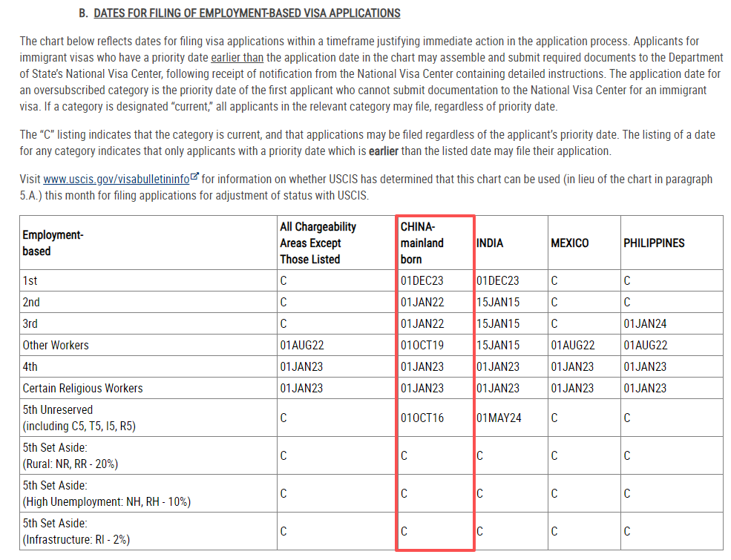The image size is (731, 560).
Task: Select All Chargeability Other Workers 01AUG22
Action: point(301,345)
